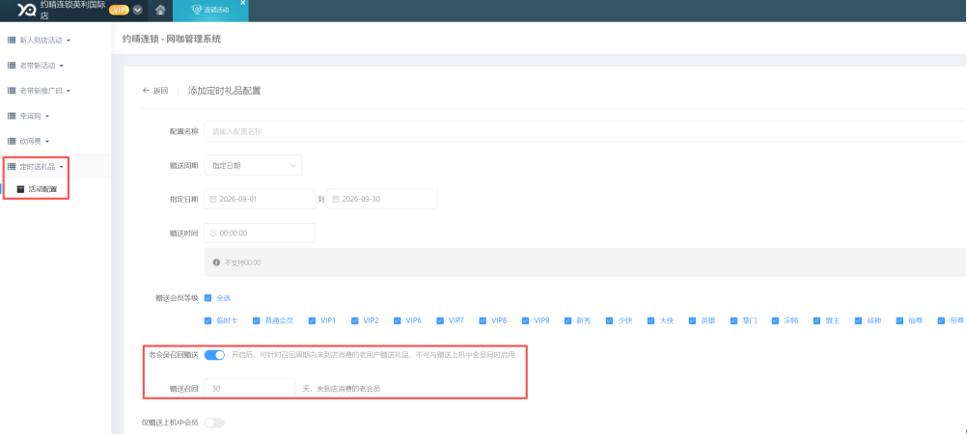Click the 返回 back link

155,91
